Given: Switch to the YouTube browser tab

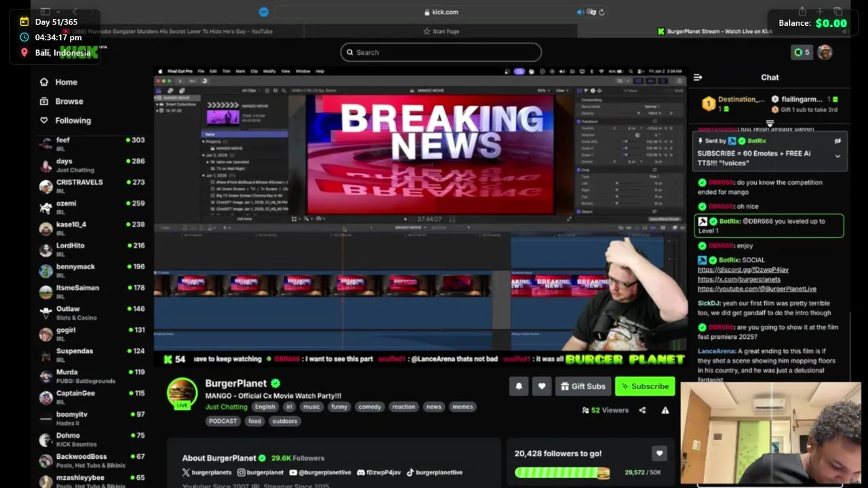Looking at the screenshot, I should pos(168,31).
